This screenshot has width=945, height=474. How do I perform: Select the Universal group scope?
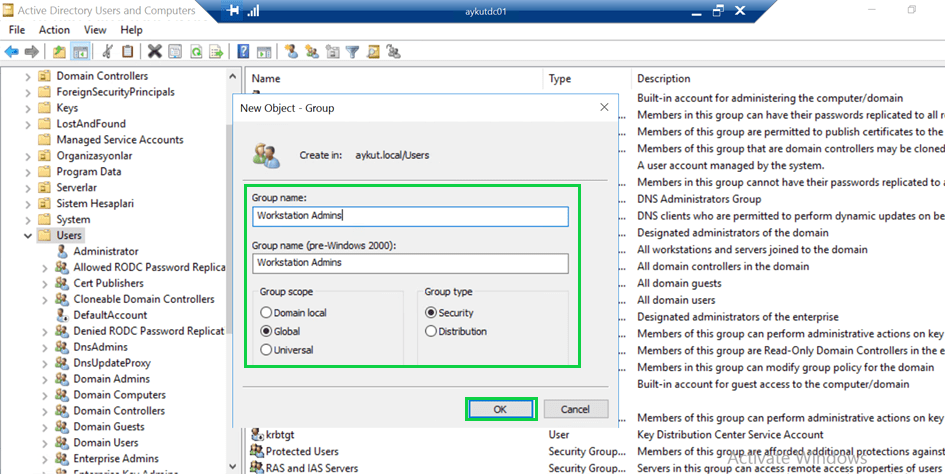point(266,350)
